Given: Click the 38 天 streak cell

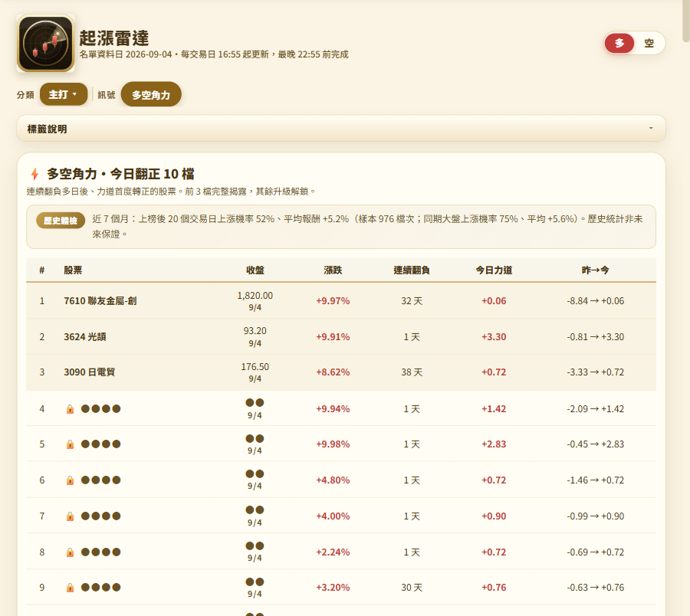Looking at the screenshot, I should (412, 372).
